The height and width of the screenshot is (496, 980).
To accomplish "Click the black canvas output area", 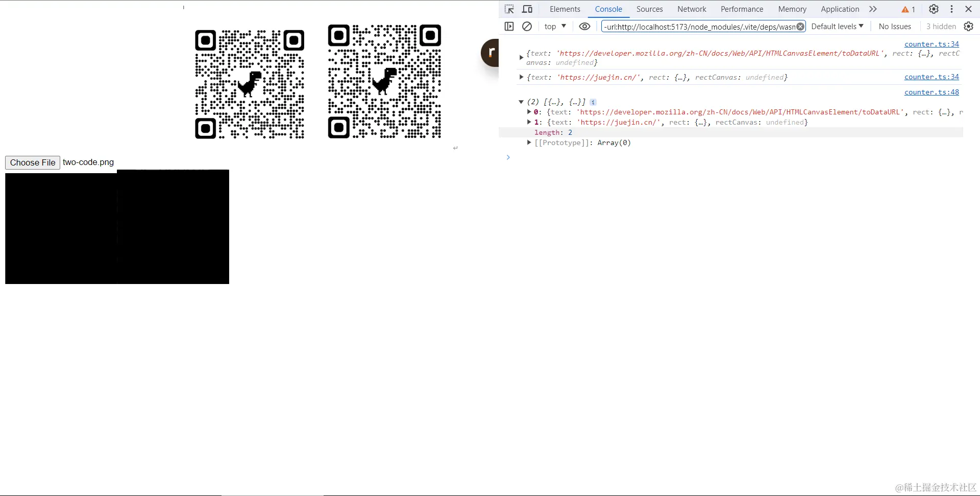I will pyautogui.click(x=117, y=227).
